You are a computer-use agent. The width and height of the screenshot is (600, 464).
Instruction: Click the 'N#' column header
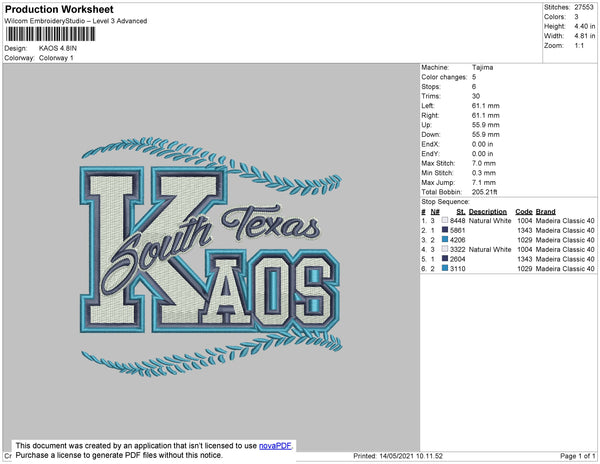[435, 212]
